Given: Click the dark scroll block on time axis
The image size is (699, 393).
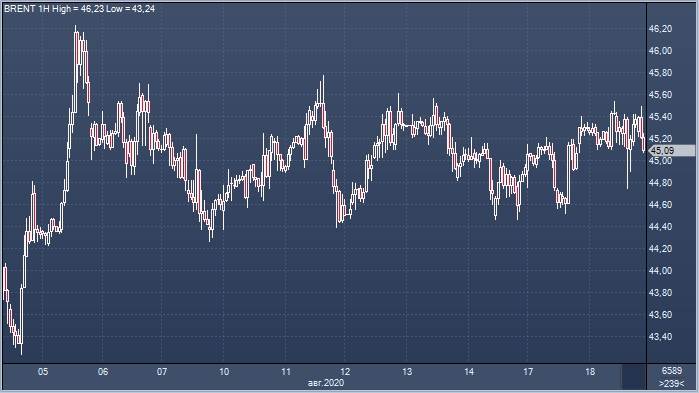Looking at the screenshot, I should pos(633,377).
